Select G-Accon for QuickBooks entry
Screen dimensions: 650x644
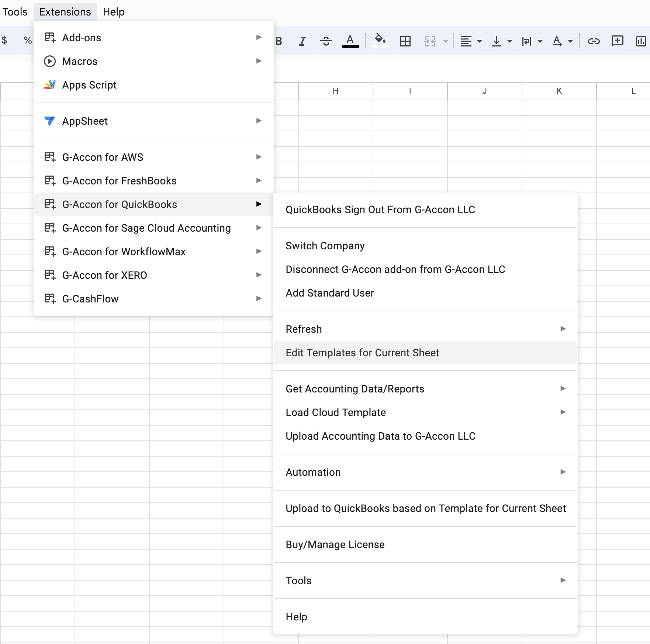point(153,204)
